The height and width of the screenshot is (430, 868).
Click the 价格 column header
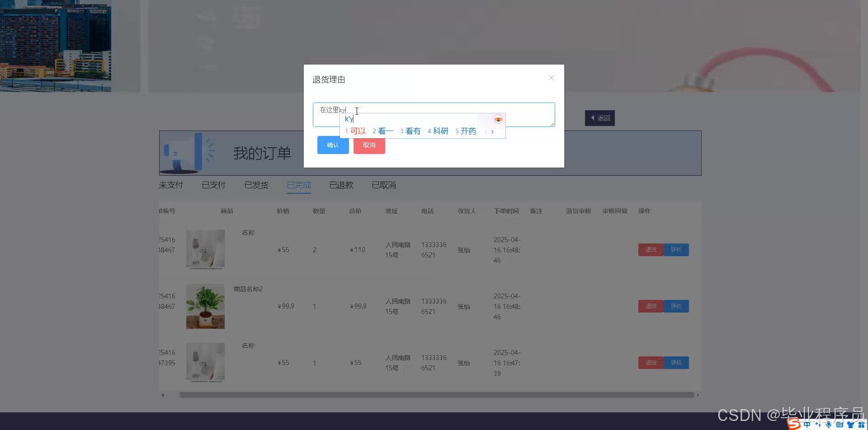pyautogui.click(x=283, y=211)
